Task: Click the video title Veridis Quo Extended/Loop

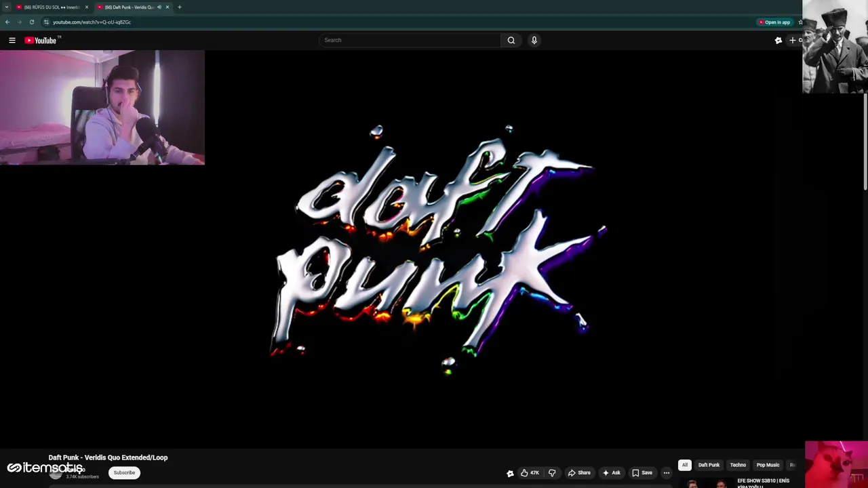Action: pos(108,457)
